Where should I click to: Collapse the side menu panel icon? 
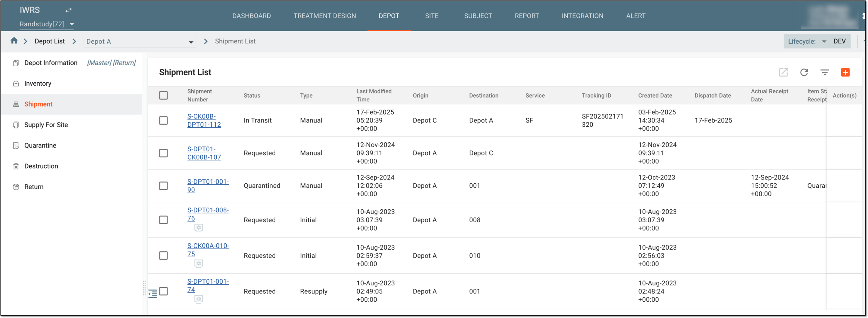(x=153, y=294)
